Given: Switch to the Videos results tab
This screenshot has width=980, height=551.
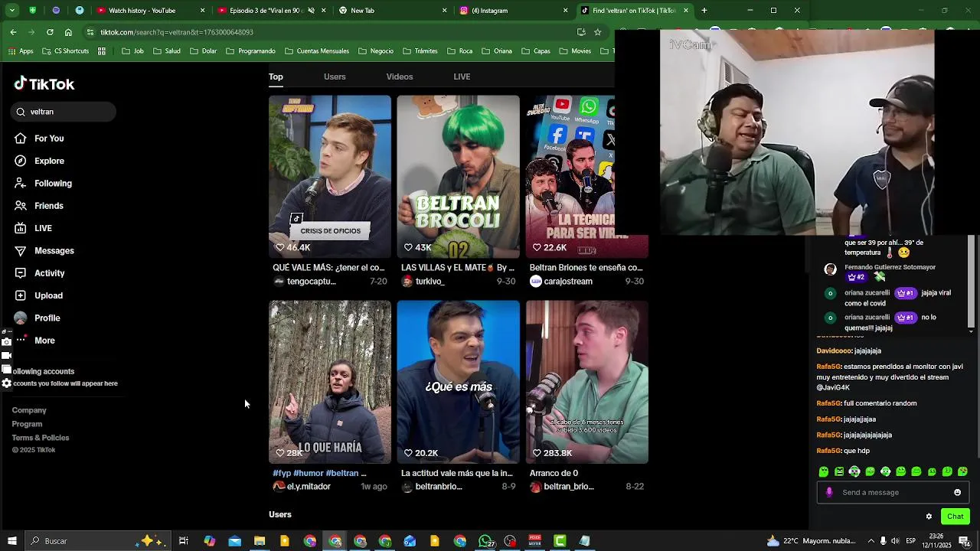Looking at the screenshot, I should (400, 77).
